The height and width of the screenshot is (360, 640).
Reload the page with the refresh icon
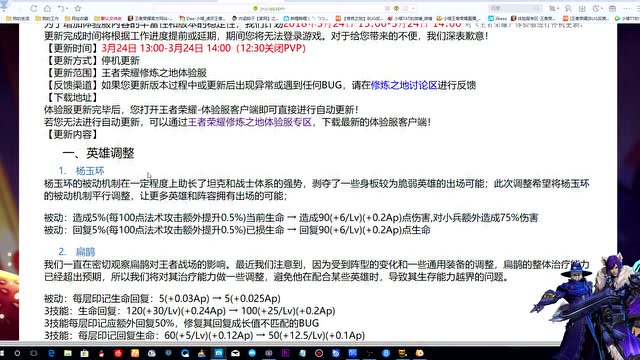[x=33, y=8]
